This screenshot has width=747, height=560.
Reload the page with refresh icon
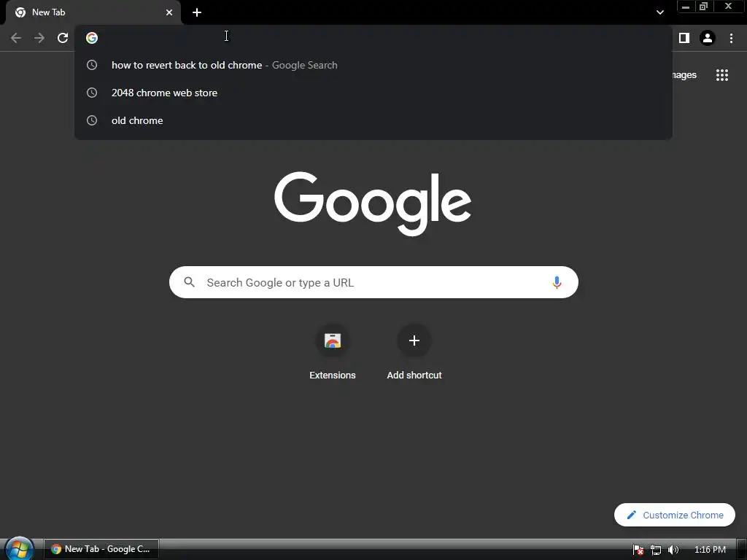[x=63, y=38]
